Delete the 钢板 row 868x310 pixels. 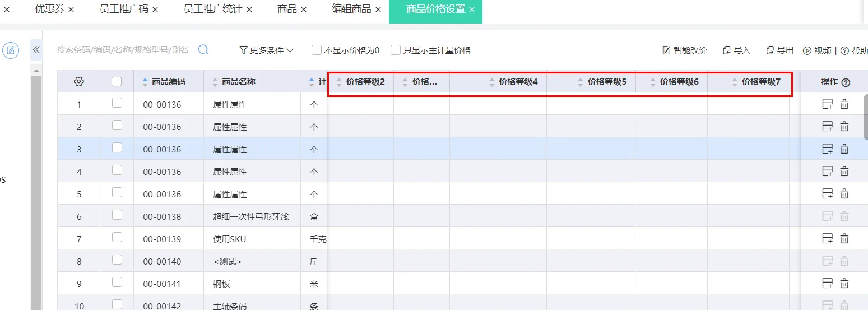click(x=844, y=283)
